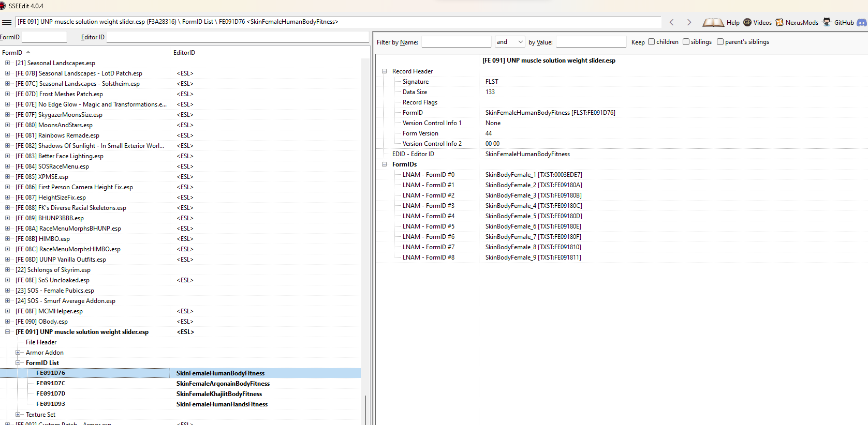Collapse the FormID List group
The image size is (868, 425).
point(18,363)
